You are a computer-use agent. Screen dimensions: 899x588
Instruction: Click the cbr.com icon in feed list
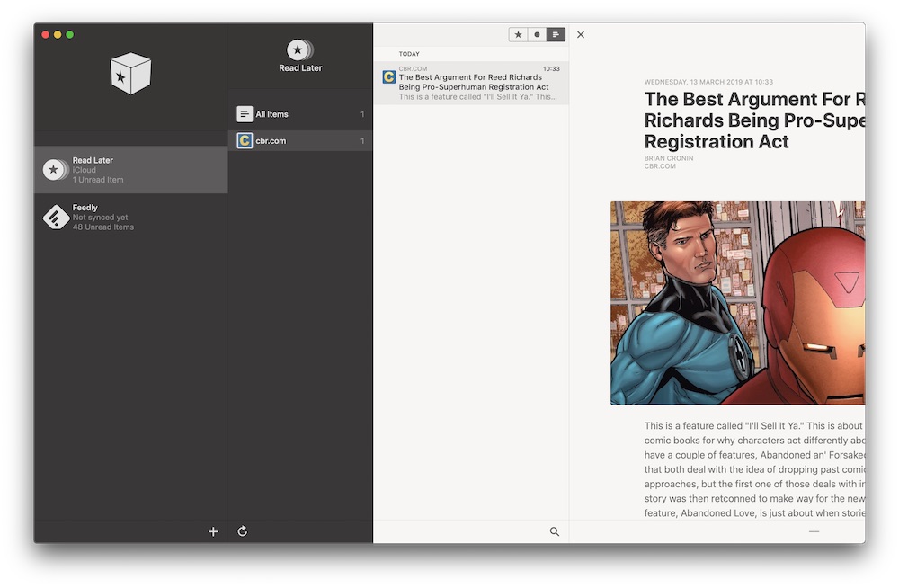click(x=245, y=140)
